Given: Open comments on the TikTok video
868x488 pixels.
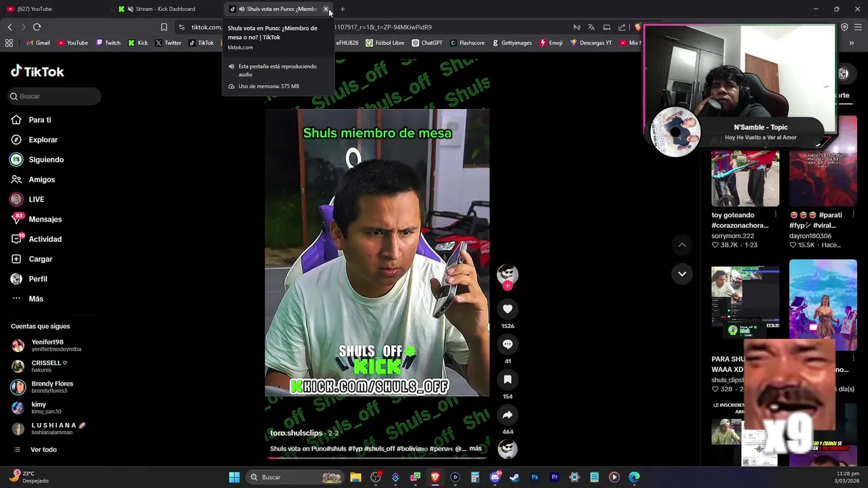Looking at the screenshot, I should (507, 344).
